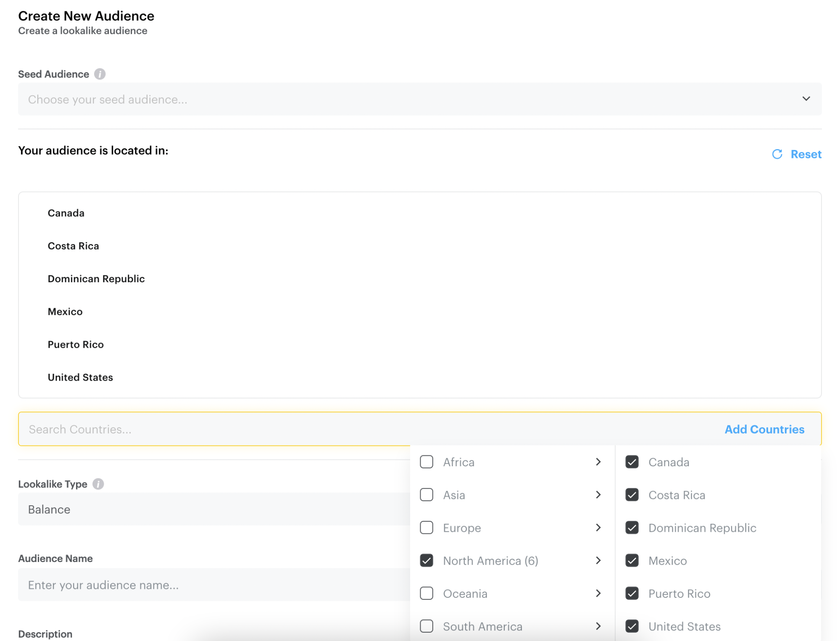The image size is (840, 641).
Task: Click the Add Countries link
Action: pos(764,429)
